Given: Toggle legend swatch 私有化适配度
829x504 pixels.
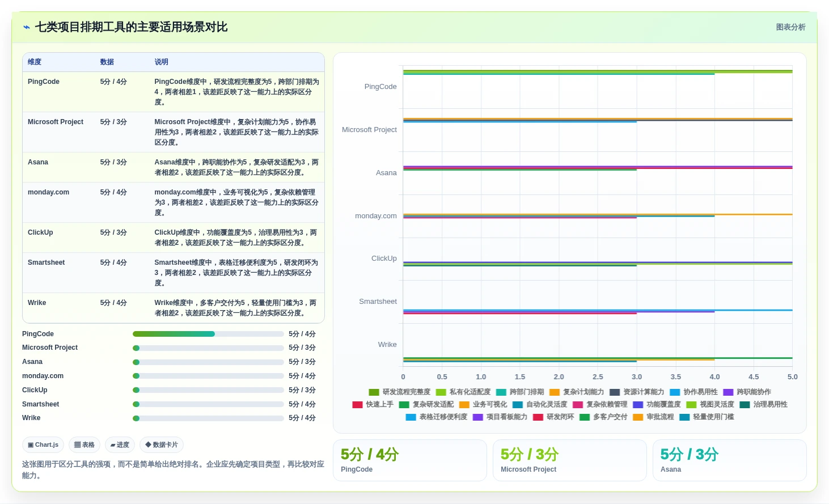Looking at the screenshot, I should click(441, 392).
